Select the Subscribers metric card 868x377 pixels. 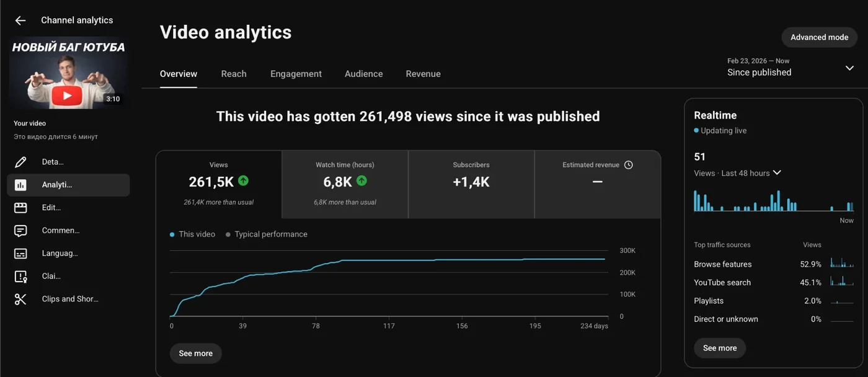[x=471, y=184]
